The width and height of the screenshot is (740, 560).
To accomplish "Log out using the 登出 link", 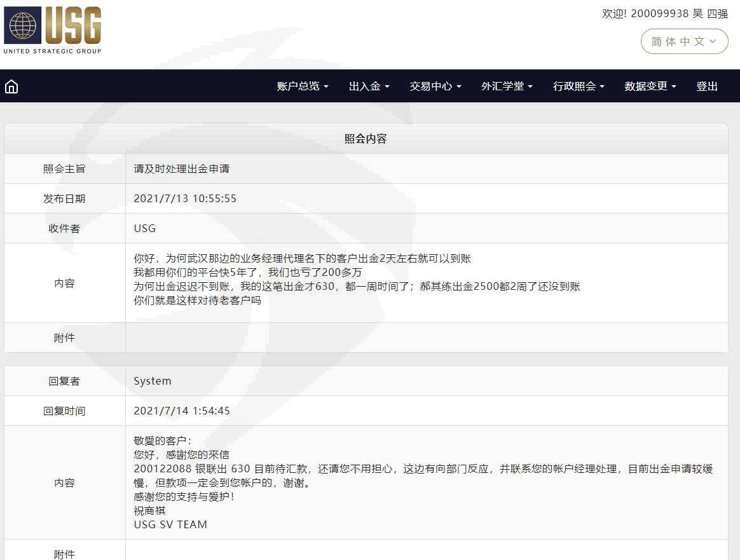I will [707, 86].
